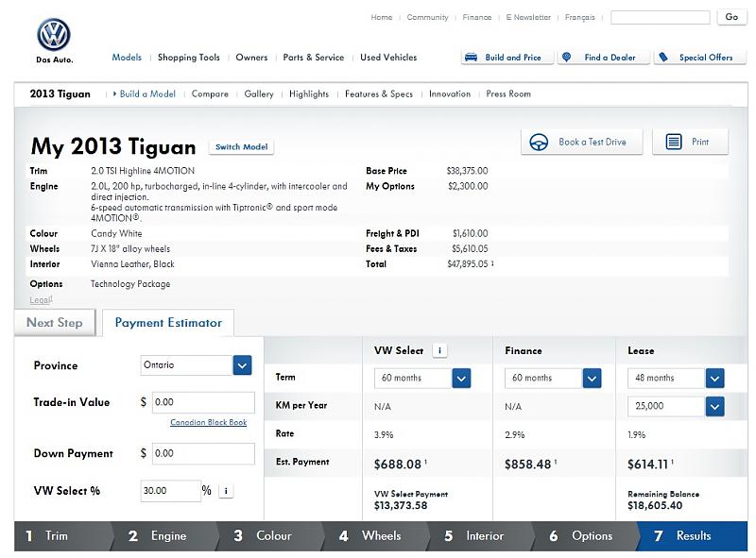Open the Press Room link
The height and width of the screenshot is (558, 756).
click(508, 94)
